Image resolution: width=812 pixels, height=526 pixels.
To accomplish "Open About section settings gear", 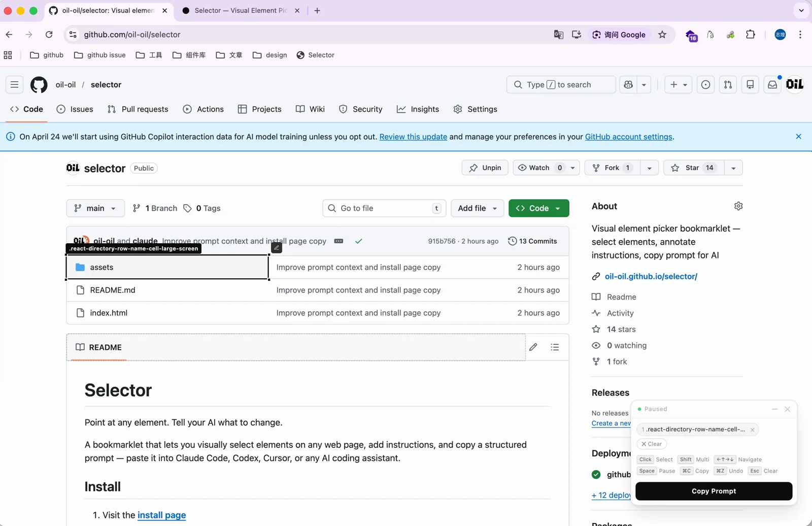I will click(738, 206).
